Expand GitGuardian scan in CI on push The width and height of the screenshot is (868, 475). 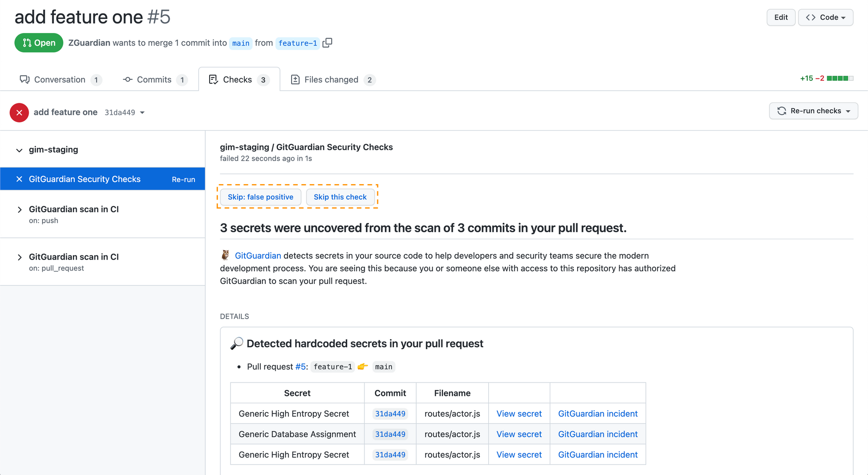(x=20, y=209)
